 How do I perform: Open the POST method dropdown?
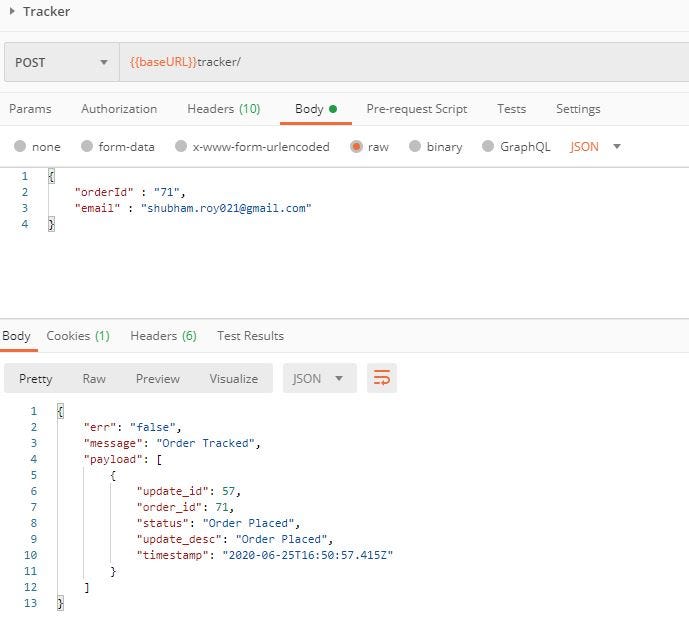62,62
